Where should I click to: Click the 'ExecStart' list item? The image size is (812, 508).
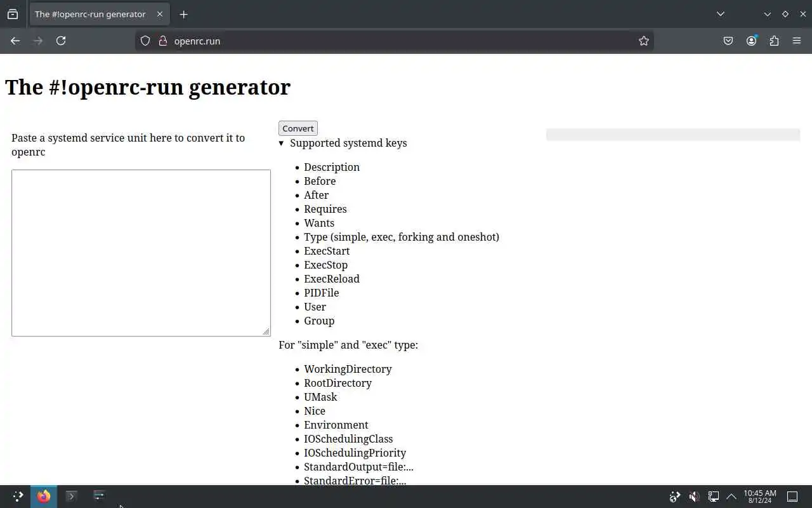point(327,251)
